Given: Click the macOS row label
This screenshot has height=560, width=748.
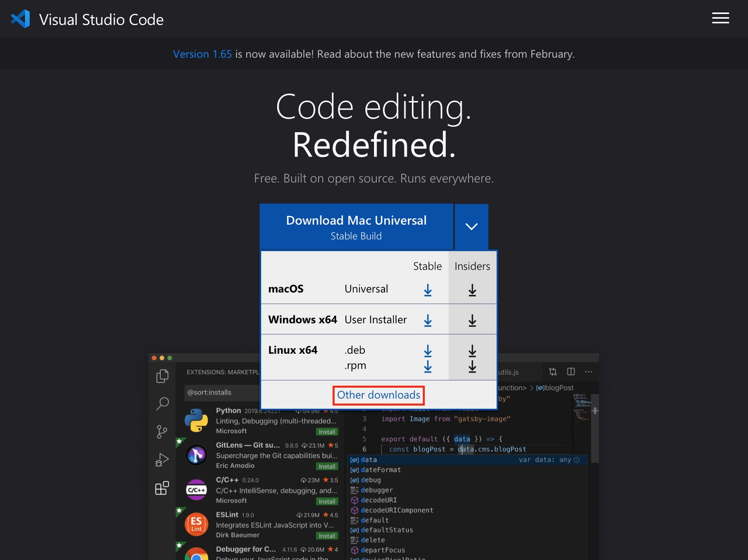Looking at the screenshot, I should point(286,289).
